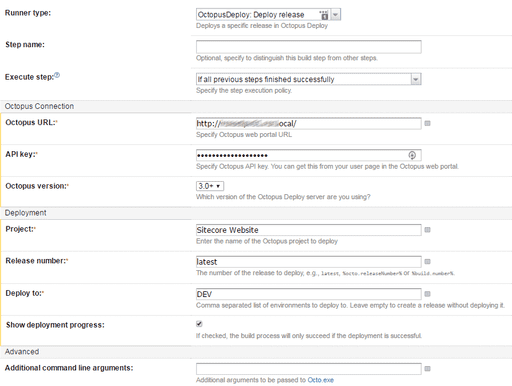Open the Octo.exe link
This screenshot has height=386, width=512.
tap(320, 380)
